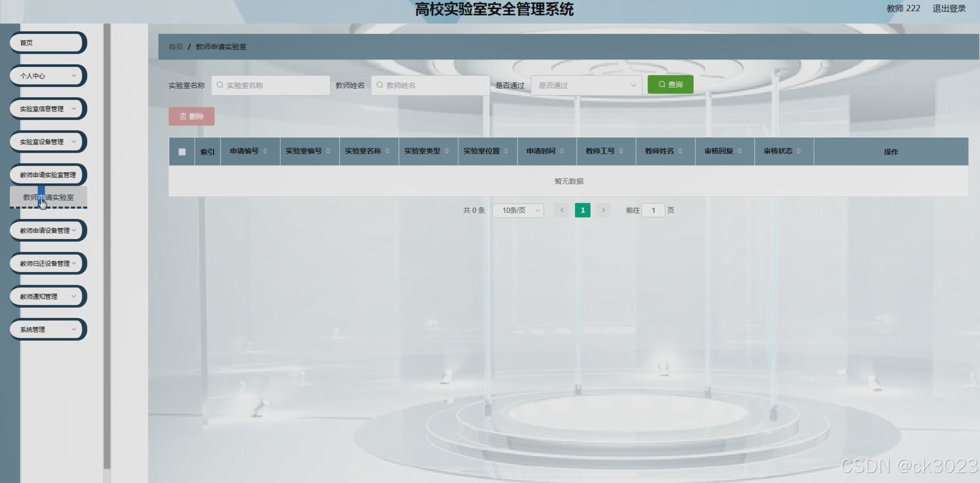Click sort icon next to 教师工号

point(621,151)
